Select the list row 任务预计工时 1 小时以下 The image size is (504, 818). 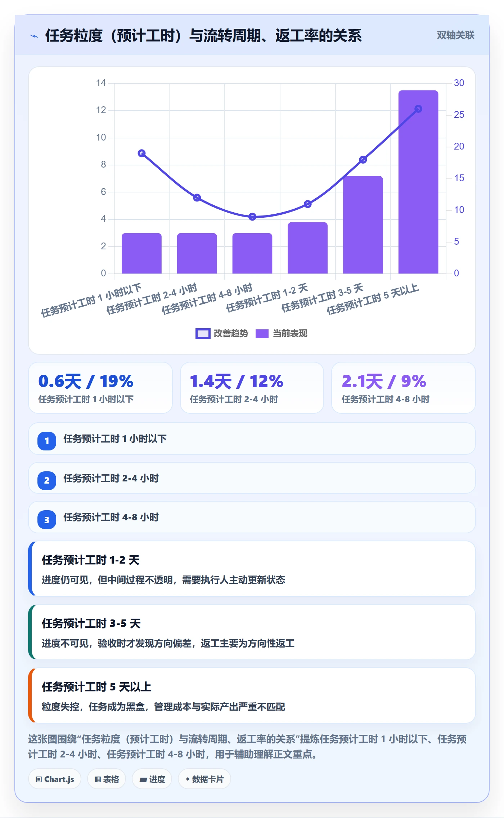click(x=252, y=439)
